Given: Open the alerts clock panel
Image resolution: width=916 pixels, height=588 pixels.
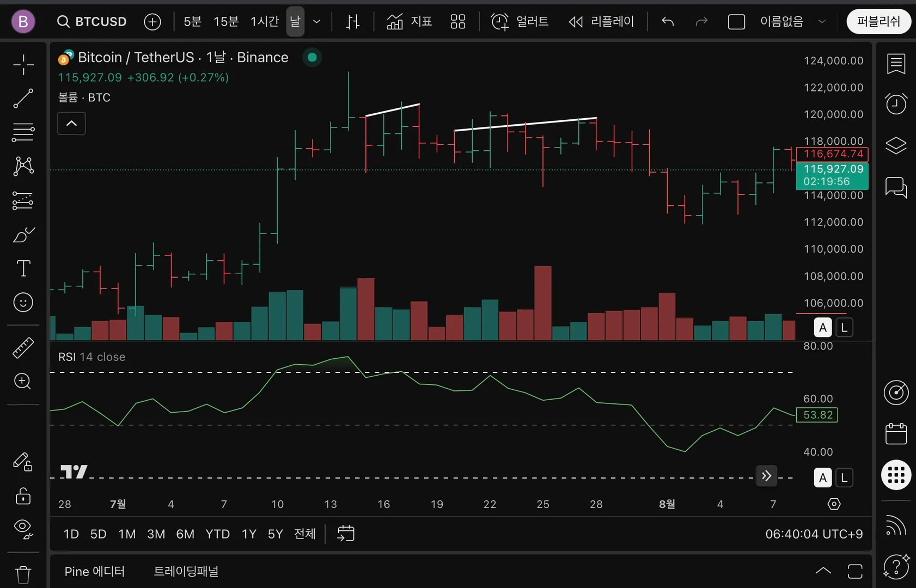Looking at the screenshot, I should point(896,103).
